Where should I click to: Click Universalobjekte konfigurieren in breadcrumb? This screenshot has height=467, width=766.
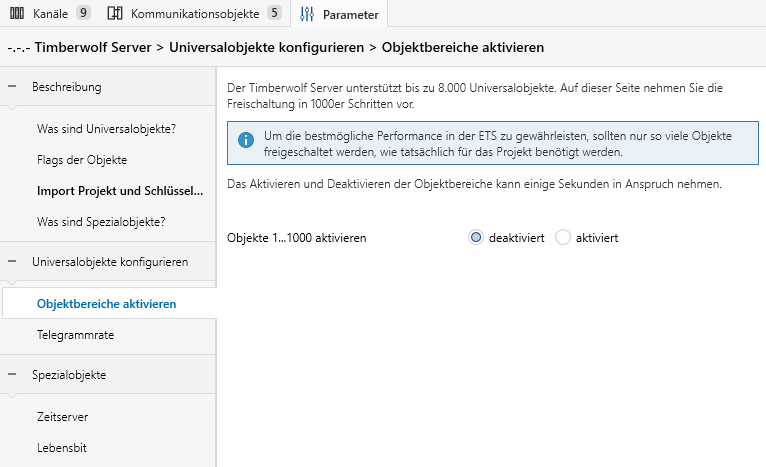click(267, 47)
